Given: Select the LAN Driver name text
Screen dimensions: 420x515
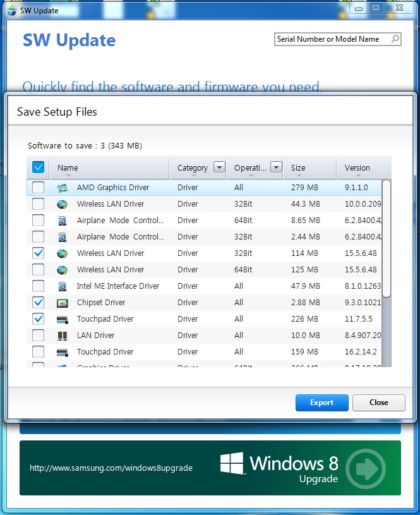Looking at the screenshot, I should (x=95, y=336).
